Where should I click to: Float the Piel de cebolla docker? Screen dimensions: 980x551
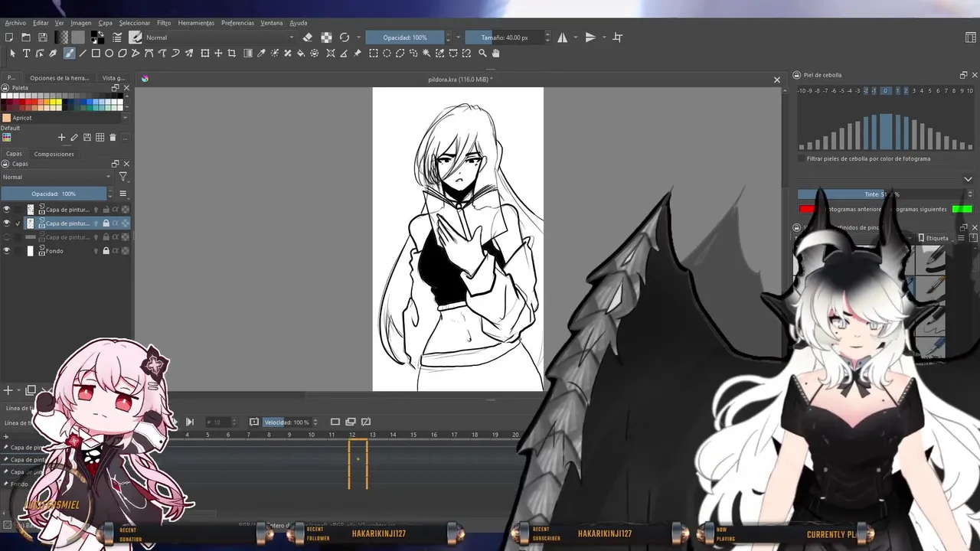coord(963,75)
